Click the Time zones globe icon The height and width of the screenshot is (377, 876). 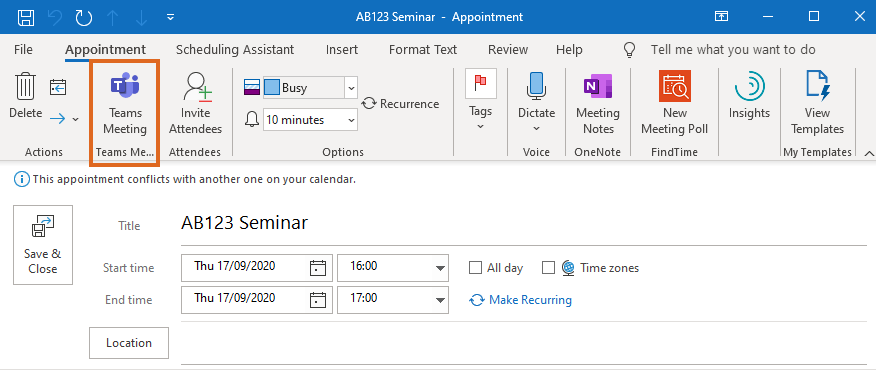pyautogui.click(x=568, y=268)
